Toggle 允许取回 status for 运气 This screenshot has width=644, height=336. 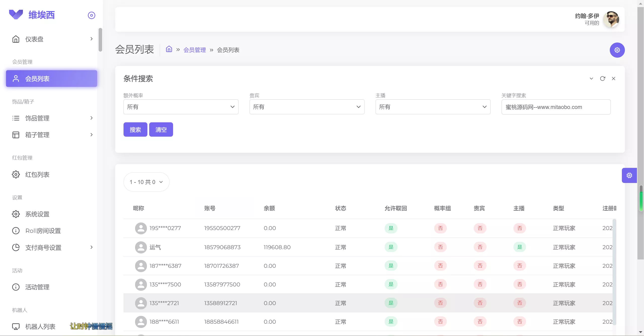(391, 247)
